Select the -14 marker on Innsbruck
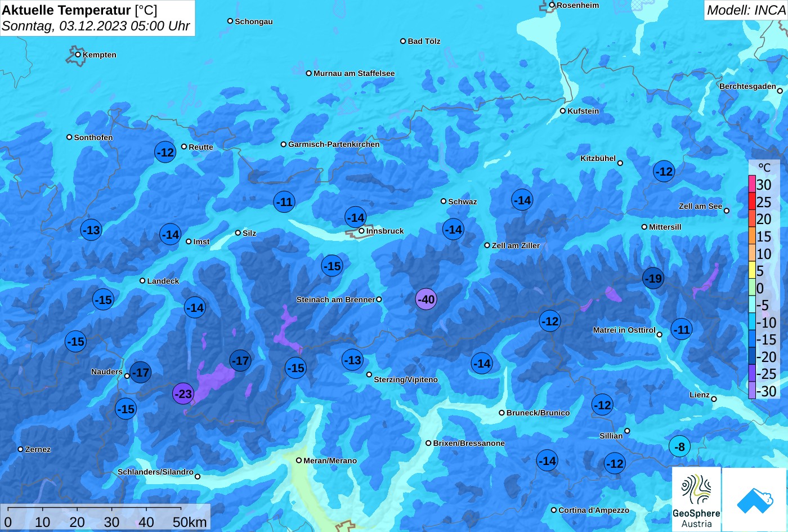 pyautogui.click(x=356, y=217)
